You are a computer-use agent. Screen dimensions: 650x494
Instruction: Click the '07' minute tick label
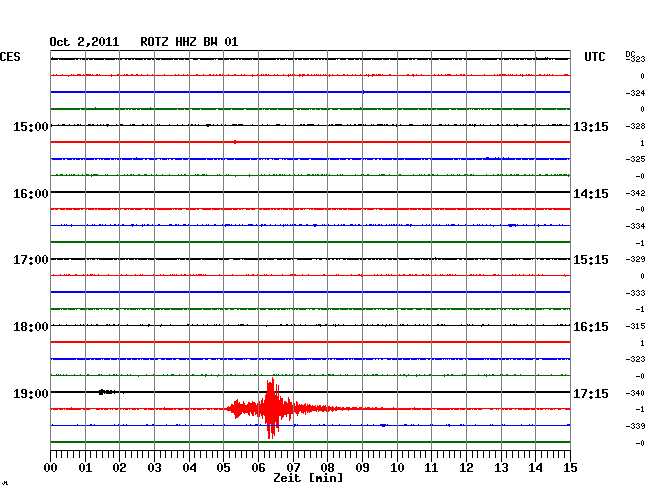coord(293,467)
